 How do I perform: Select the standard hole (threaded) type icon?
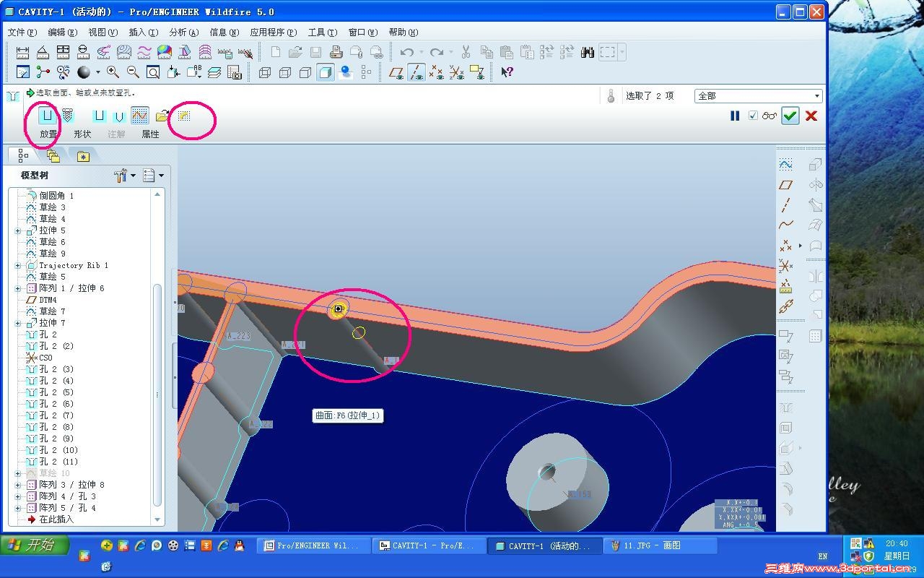coord(68,116)
